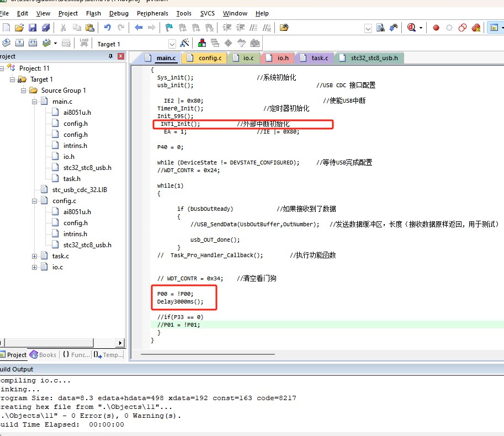Switch to the io.h editor tab
This screenshot has height=436, width=504.
[278, 58]
